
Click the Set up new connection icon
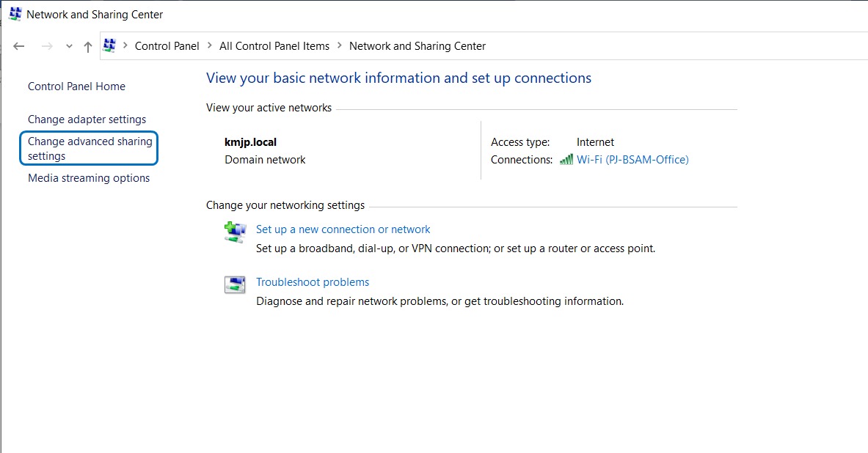[x=235, y=232]
